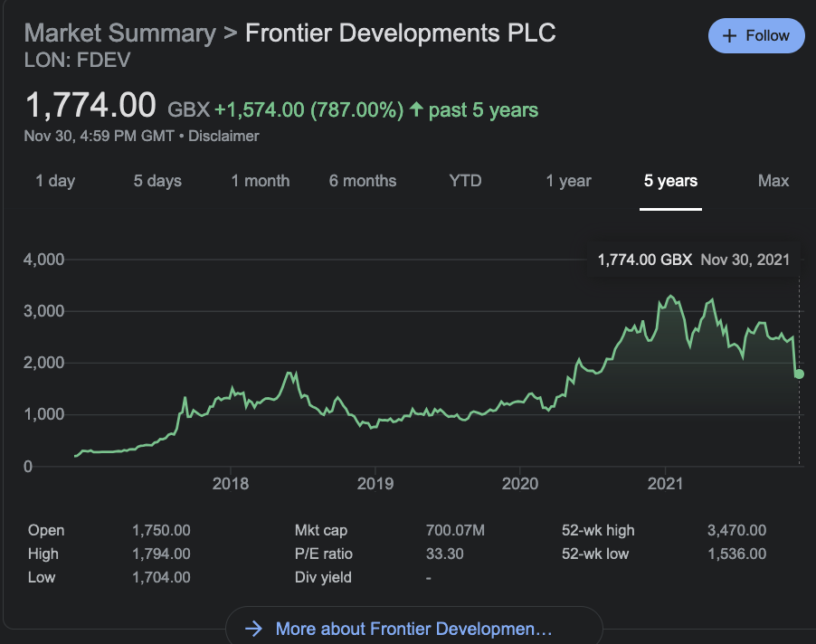Click the 52-wk low value 1,536.00

[737, 554]
